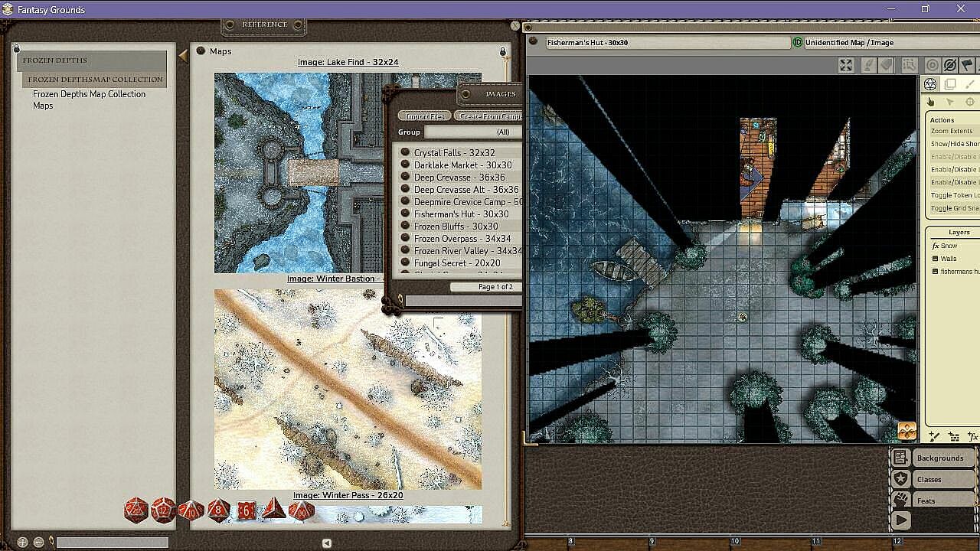
Task: Open the Group (All) dropdown in Images window
Action: [472, 132]
